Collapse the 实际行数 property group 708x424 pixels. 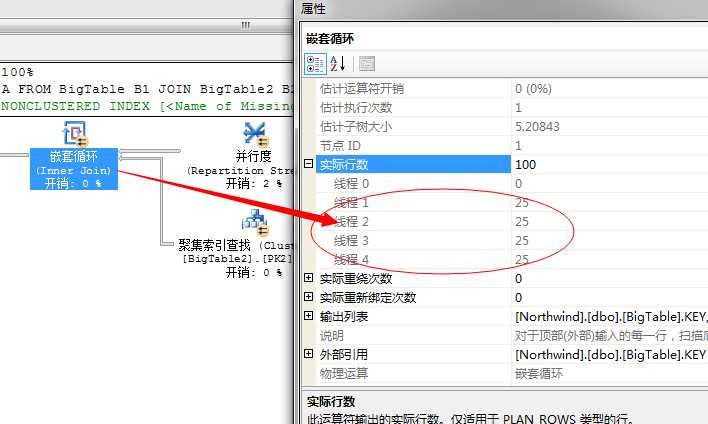pos(309,163)
